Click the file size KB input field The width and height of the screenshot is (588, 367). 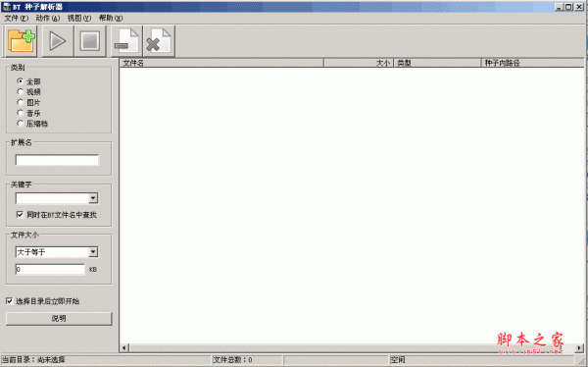coord(50,269)
